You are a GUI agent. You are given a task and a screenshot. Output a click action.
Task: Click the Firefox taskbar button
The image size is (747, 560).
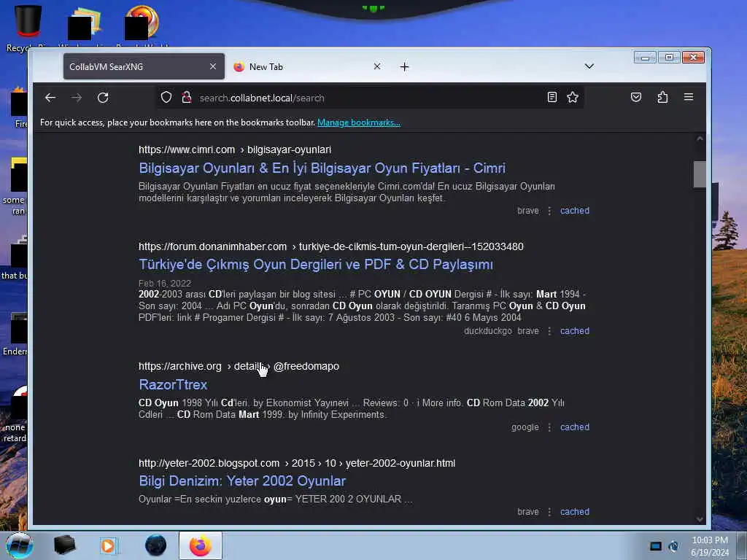click(x=200, y=545)
